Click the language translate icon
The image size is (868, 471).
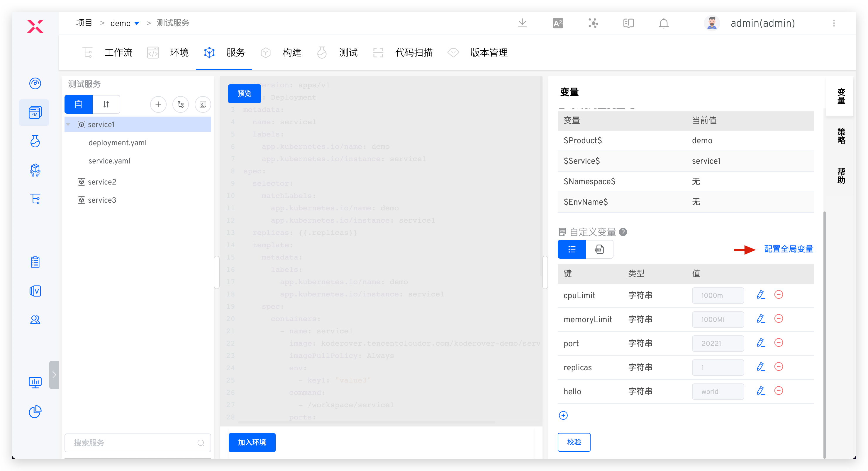(558, 23)
